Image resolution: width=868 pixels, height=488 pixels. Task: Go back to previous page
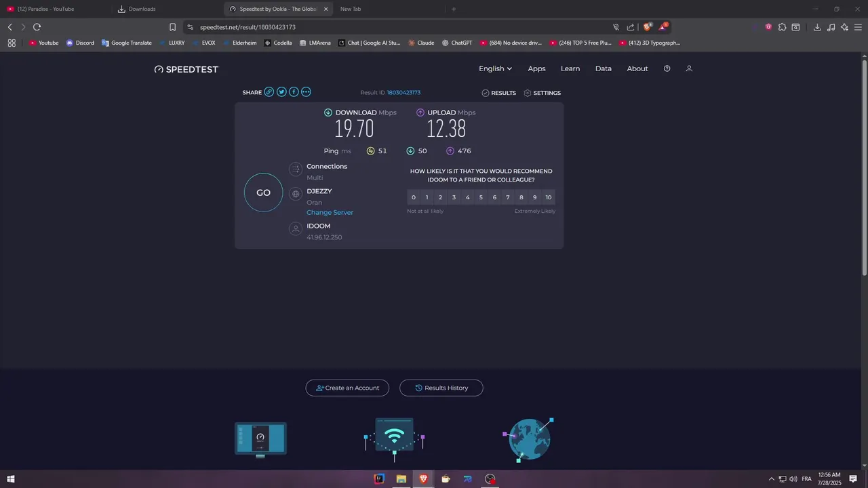(9, 27)
